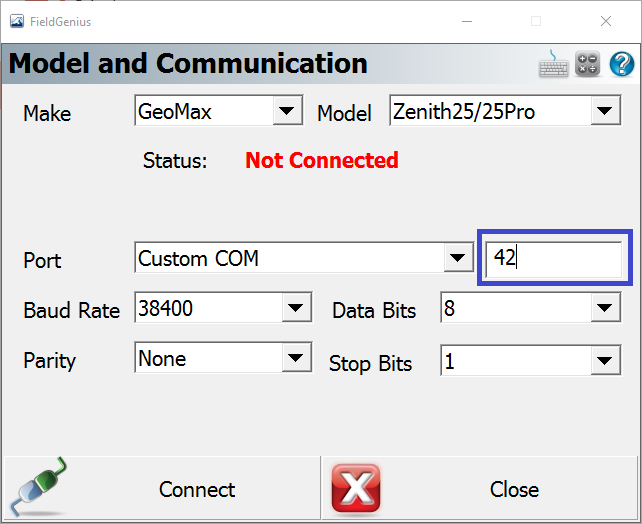Click the blue help question mark icon
Viewport: 642px width, 524px height.
point(621,65)
